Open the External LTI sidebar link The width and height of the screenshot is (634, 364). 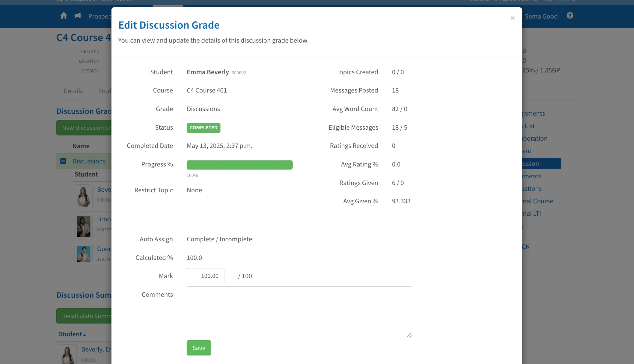click(531, 214)
